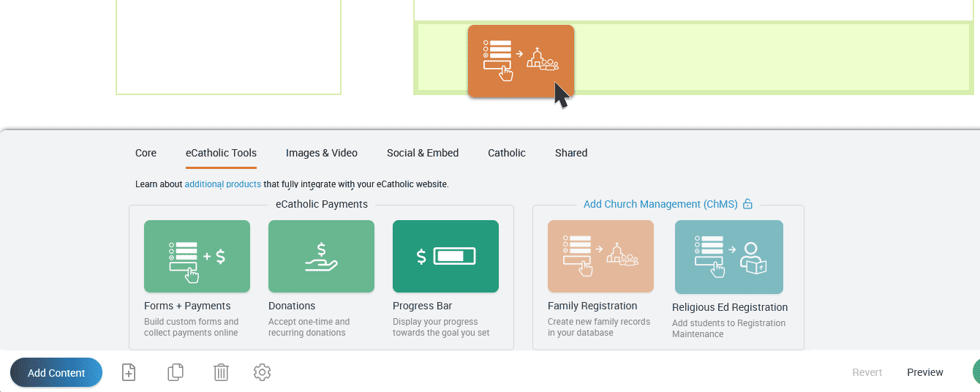The height and width of the screenshot is (392, 980).
Task: Switch to the Catholic tab
Action: (x=507, y=153)
